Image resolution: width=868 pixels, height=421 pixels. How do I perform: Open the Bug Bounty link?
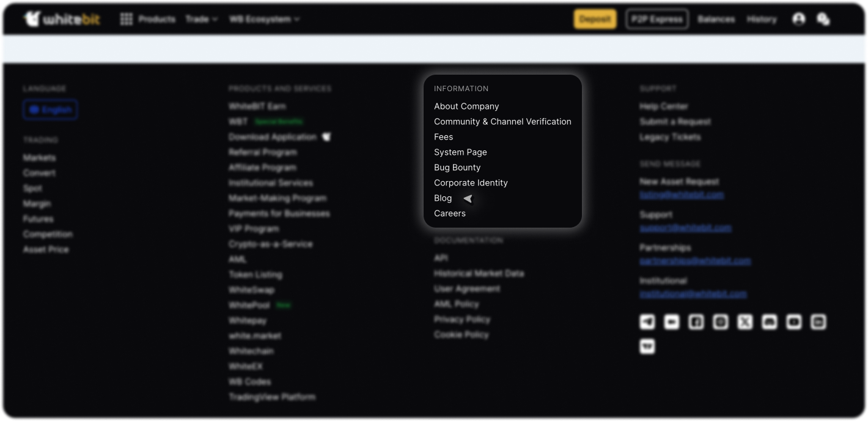coord(457,168)
